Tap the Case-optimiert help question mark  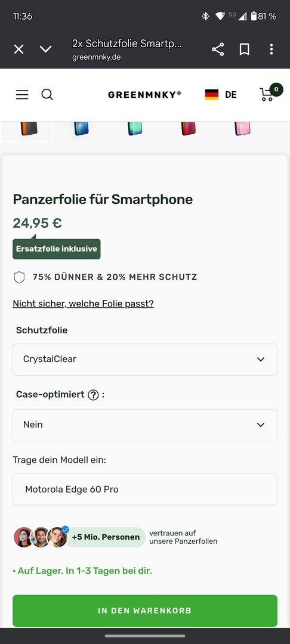click(93, 395)
